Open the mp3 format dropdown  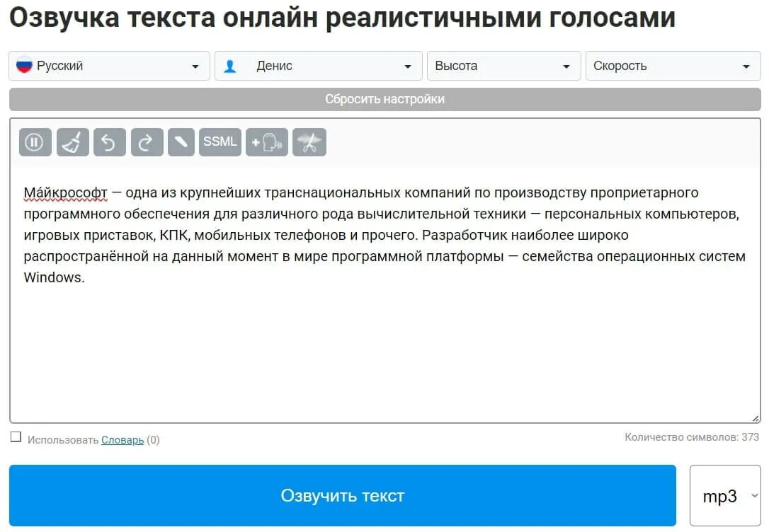[x=725, y=496]
